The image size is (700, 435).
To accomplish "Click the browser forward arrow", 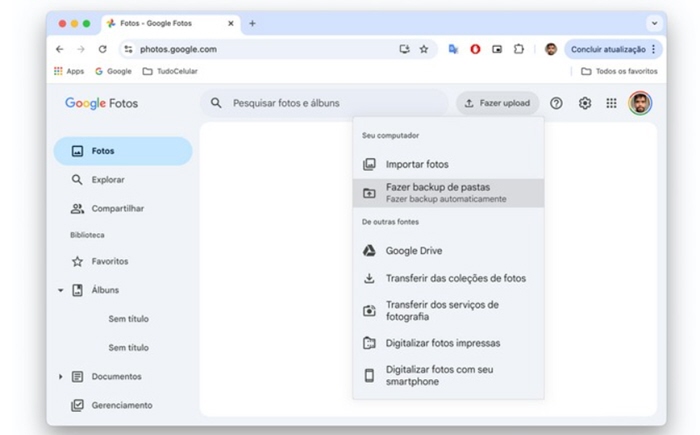I will pyautogui.click(x=81, y=49).
